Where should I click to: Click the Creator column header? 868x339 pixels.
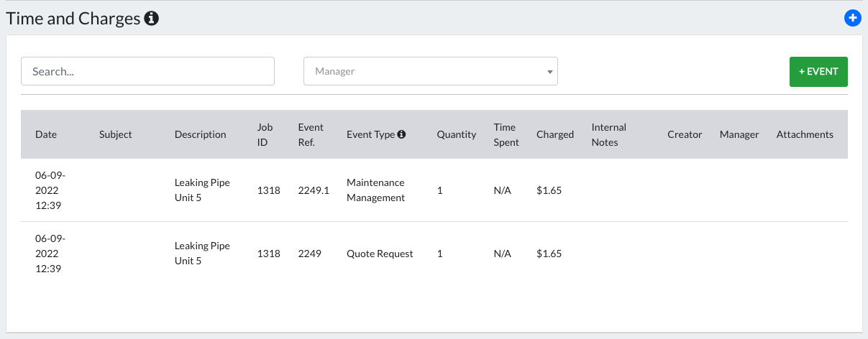point(685,134)
